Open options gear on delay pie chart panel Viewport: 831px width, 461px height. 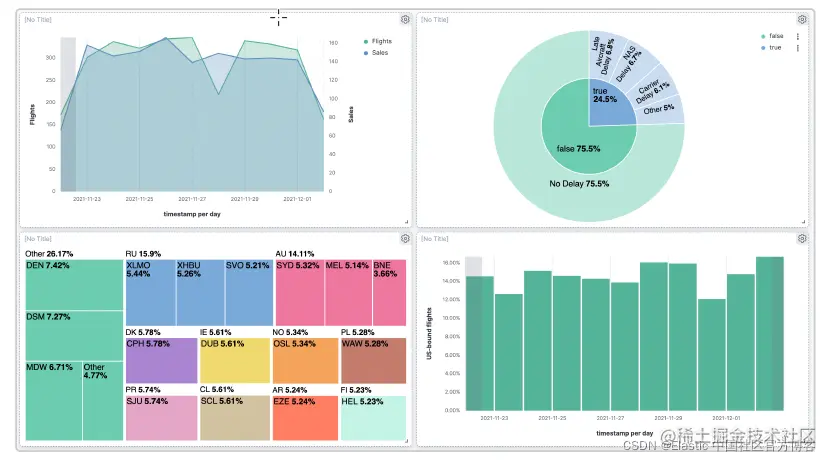tap(802, 20)
